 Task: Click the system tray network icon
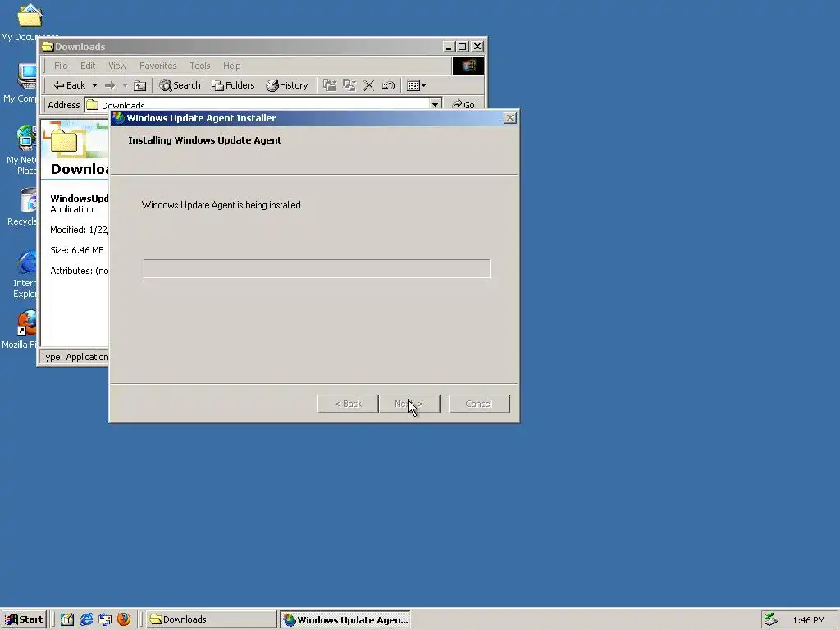point(770,619)
